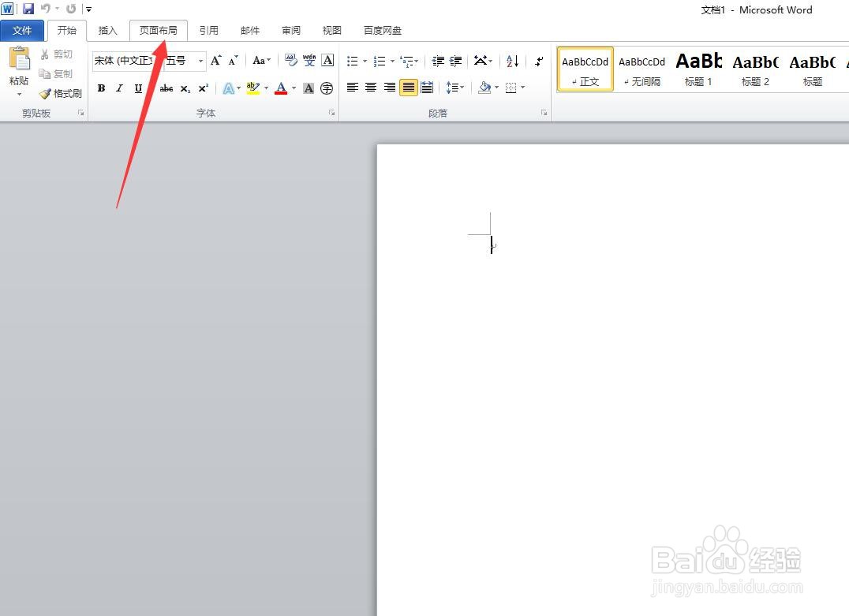This screenshot has height=616, width=849.
Task: Click the Center alignment icon
Action: tap(371, 88)
